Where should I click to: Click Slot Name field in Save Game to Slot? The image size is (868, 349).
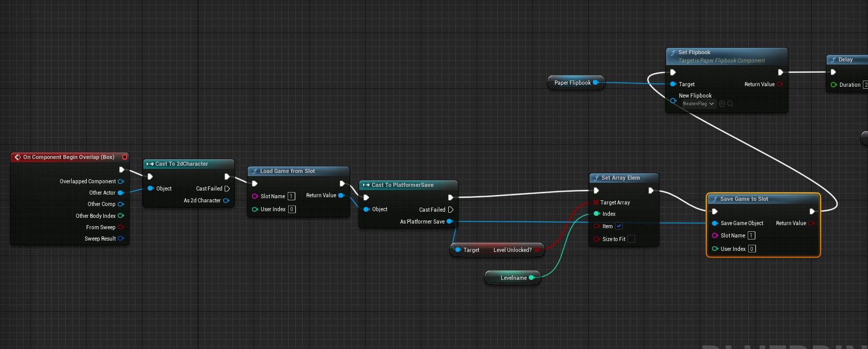coord(751,235)
